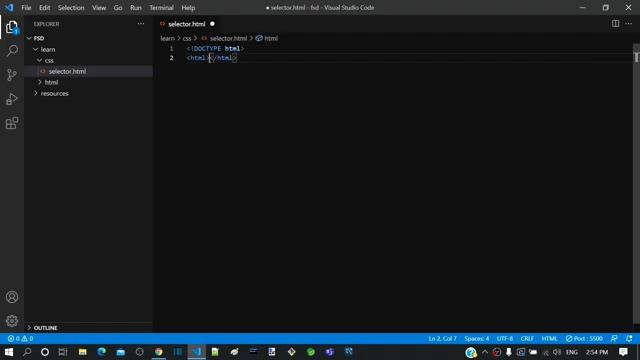This screenshot has height=360, width=640.
Task: Open the Extensions view
Action: coord(12,123)
